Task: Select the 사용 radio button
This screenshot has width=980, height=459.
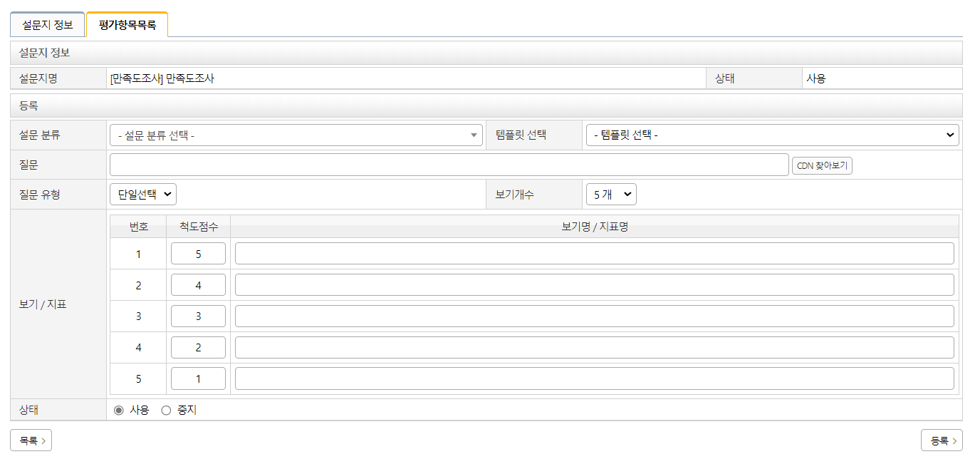Action: [x=119, y=411]
